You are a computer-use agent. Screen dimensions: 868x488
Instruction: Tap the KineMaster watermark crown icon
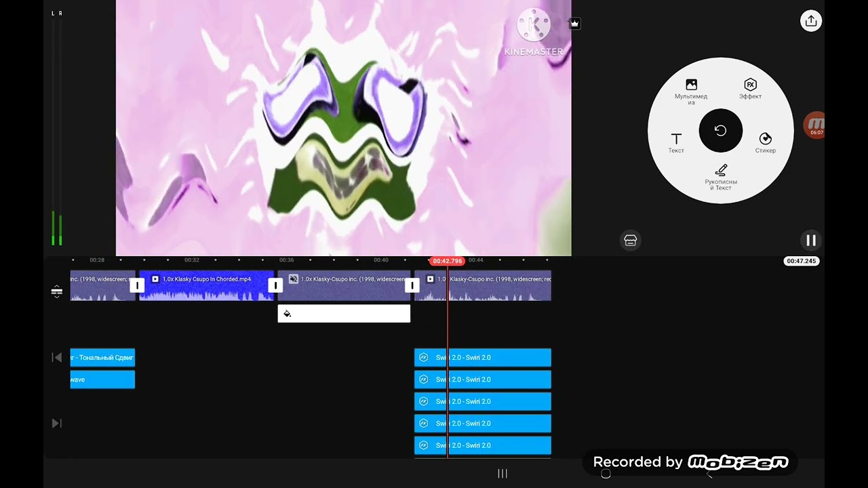(574, 24)
